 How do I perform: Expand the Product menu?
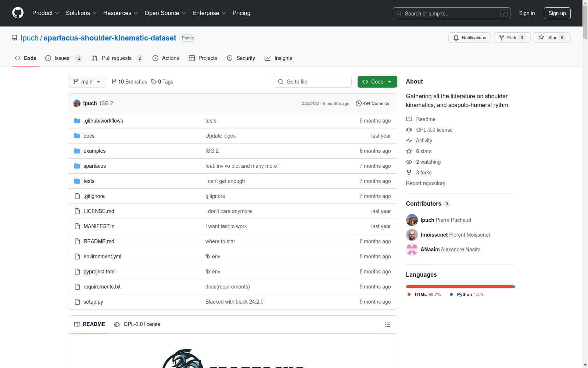click(46, 13)
